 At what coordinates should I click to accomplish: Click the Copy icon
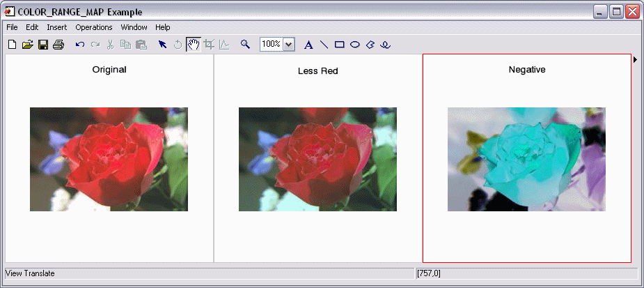tap(125, 45)
